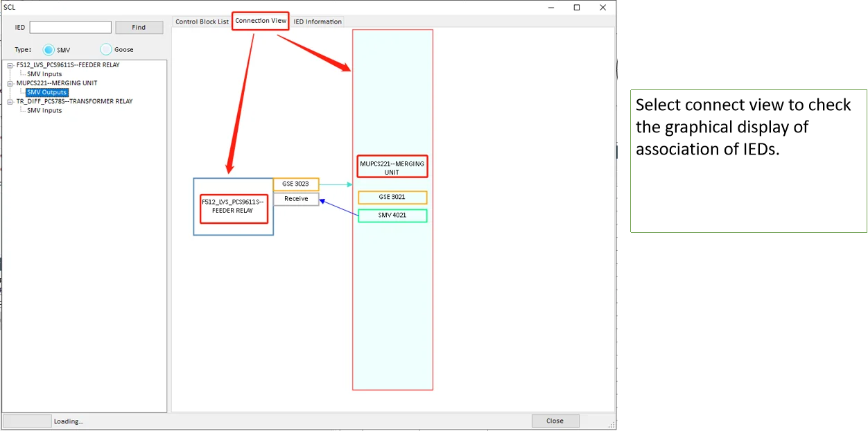Click the Close button at the bottom
Screen dimensions: 868x431
click(x=555, y=421)
